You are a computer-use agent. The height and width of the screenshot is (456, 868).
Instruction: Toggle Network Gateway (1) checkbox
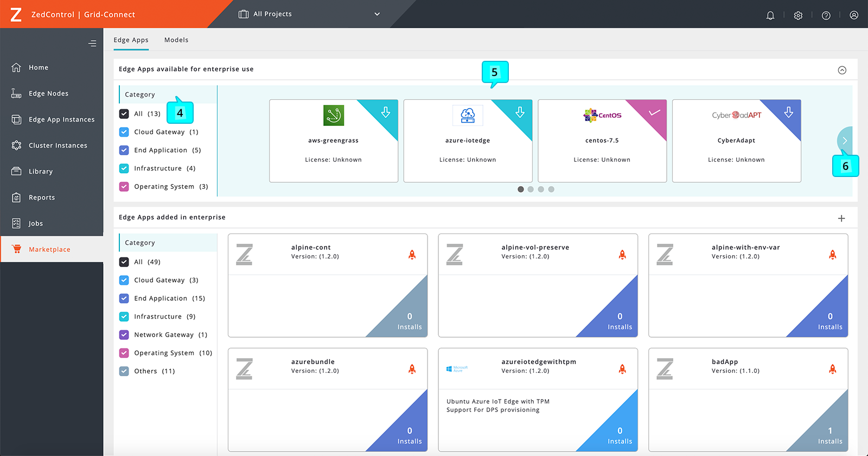[124, 334]
